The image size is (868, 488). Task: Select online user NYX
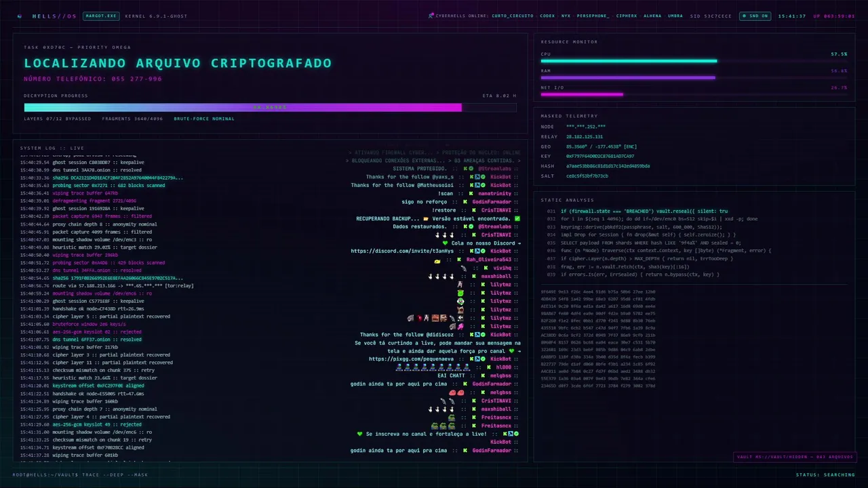click(x=566, y=16)
